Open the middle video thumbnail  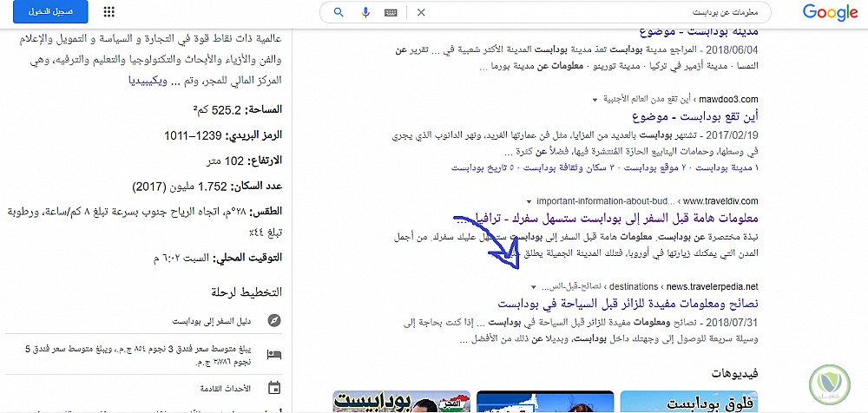545,402
